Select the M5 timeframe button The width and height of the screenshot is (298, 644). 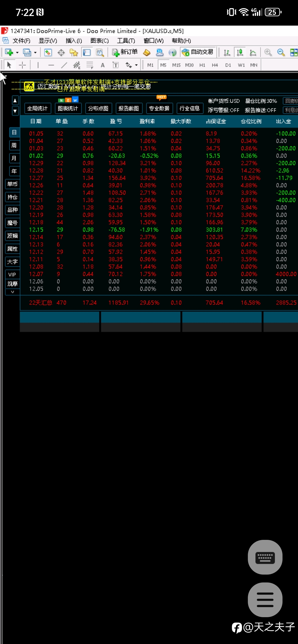click(163, 65)
